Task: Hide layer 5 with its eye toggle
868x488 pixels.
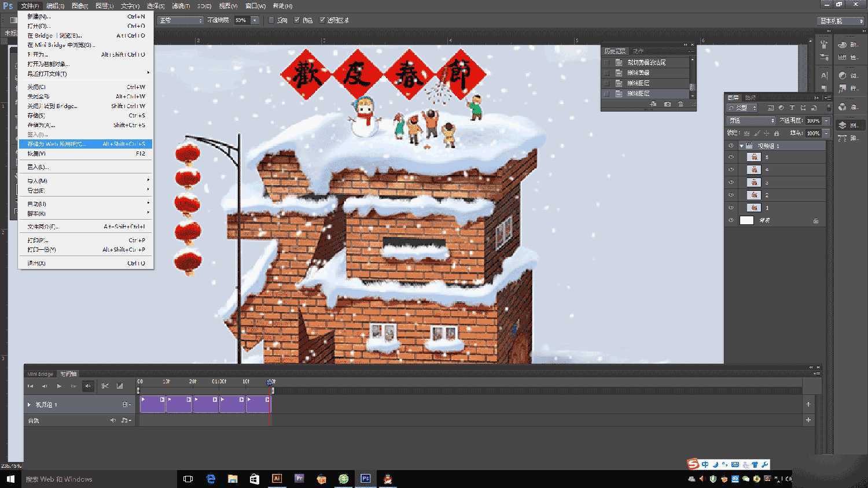Action: click(730, 156)
